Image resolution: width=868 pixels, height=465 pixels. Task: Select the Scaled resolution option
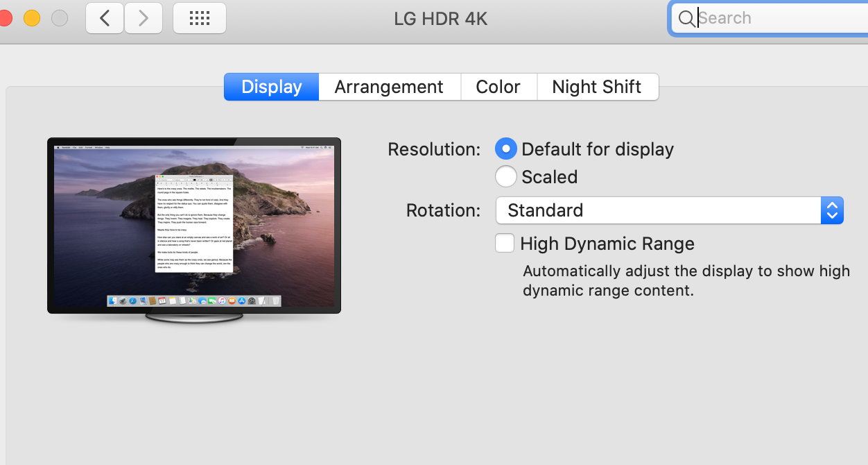coord(506,176)
